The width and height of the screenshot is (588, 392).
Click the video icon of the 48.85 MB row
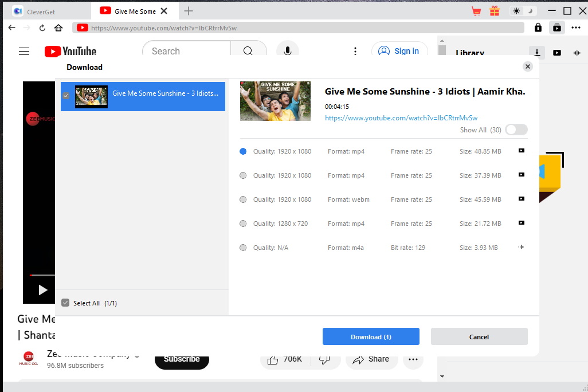click(x=522, y=150)
